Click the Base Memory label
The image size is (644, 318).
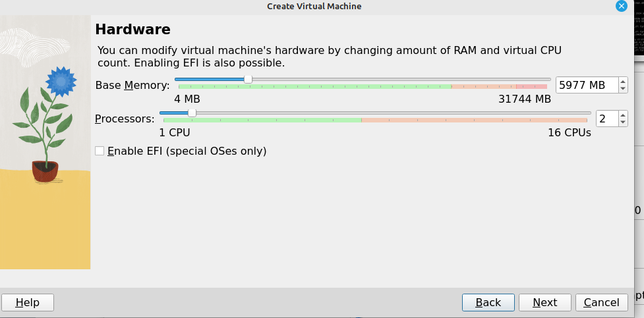click(x=132, y=85)
